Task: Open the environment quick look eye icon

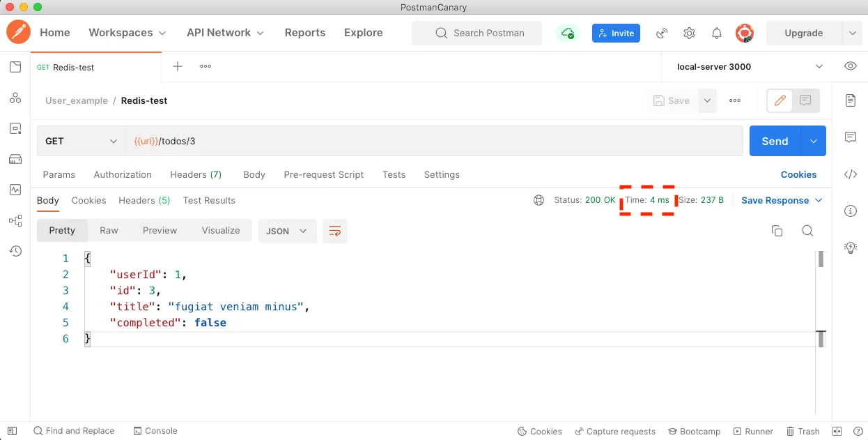Action: click(850, 66)
